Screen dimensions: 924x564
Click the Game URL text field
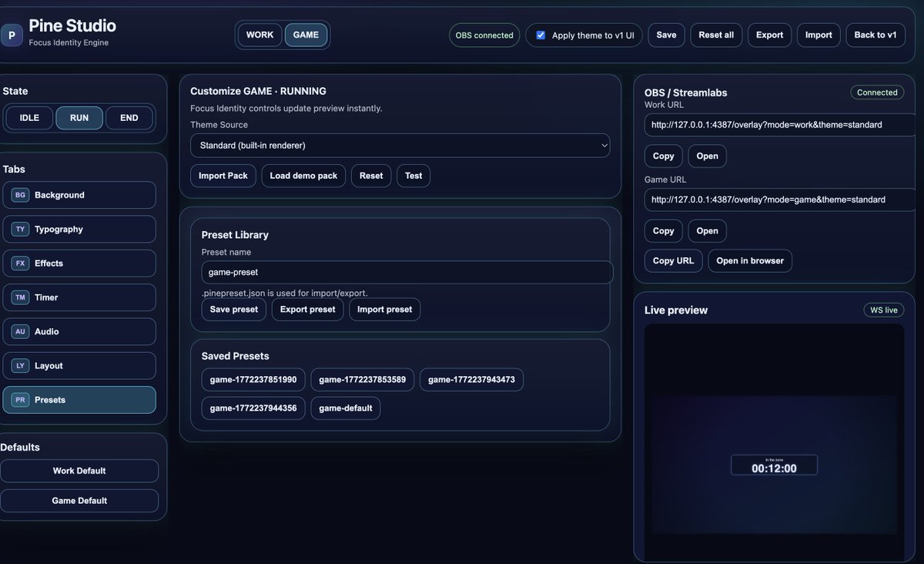pos(782,199)
